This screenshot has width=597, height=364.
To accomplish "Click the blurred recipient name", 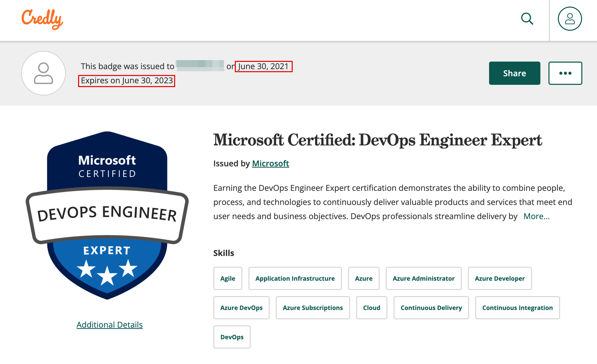I will click(x=200, y=66).
